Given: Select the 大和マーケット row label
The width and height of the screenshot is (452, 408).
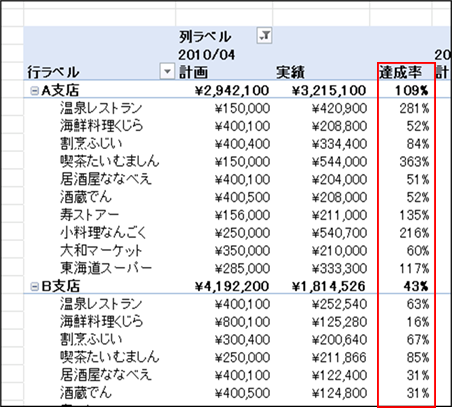Looking at the screenshot, I should pyautogui.click(x=101, y=250).
